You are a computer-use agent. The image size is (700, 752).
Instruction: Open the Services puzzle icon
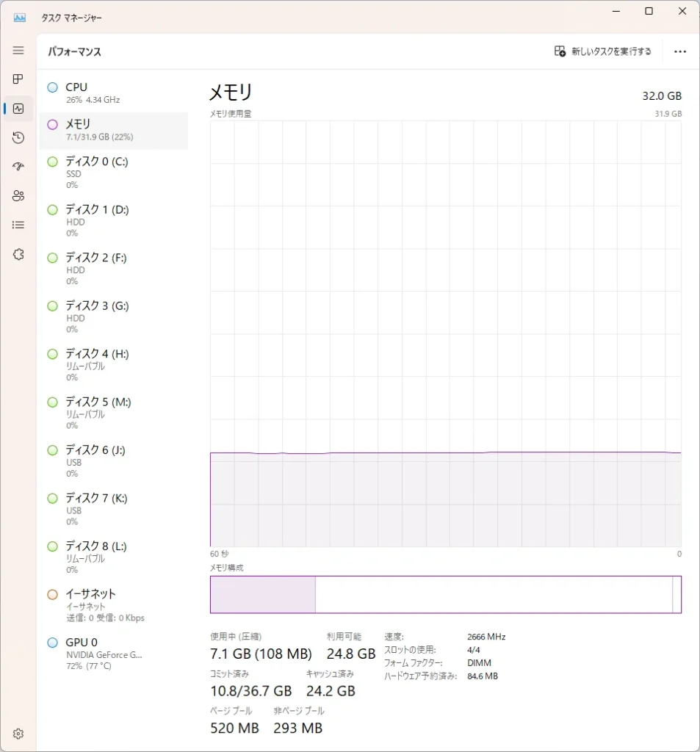[18, 254]
